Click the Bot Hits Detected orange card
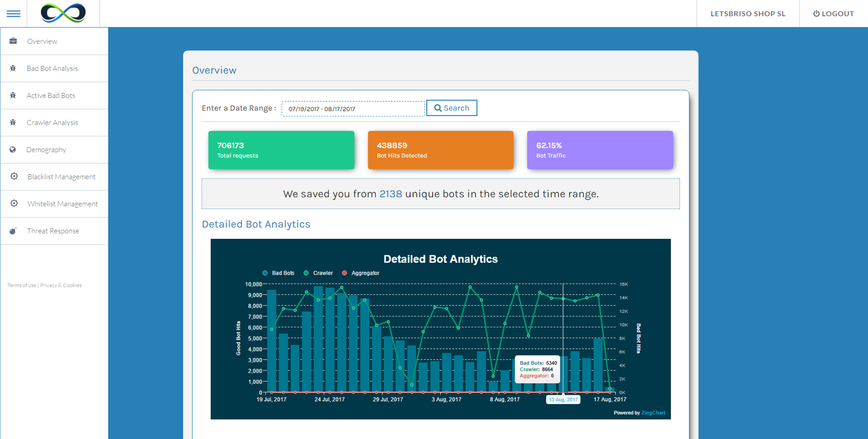Viewport: 868px width, 439px height. click(x=440, y=150)
